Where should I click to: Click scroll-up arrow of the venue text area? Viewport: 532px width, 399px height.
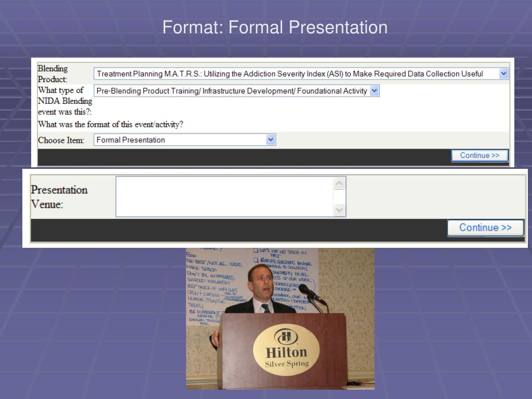[339, 183]
